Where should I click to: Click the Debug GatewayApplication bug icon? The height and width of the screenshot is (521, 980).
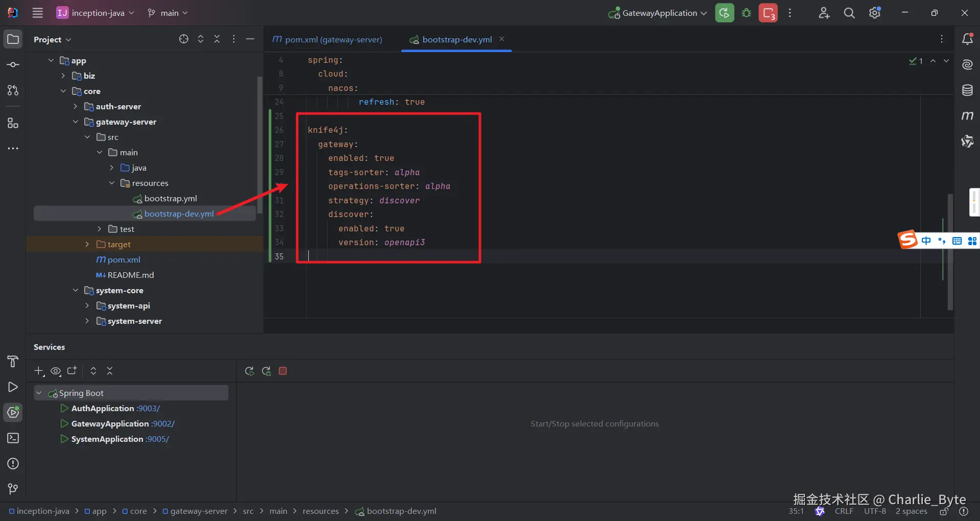[x=746, y=13]
